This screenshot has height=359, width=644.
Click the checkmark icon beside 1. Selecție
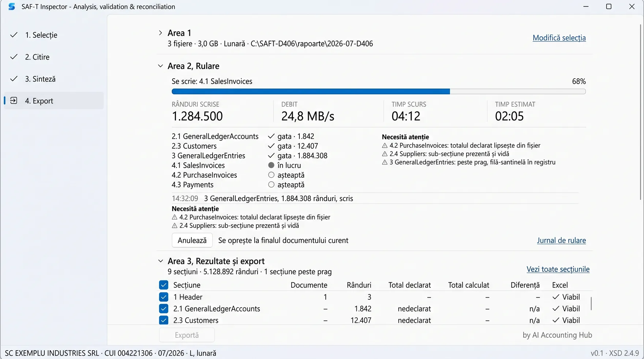14,35
